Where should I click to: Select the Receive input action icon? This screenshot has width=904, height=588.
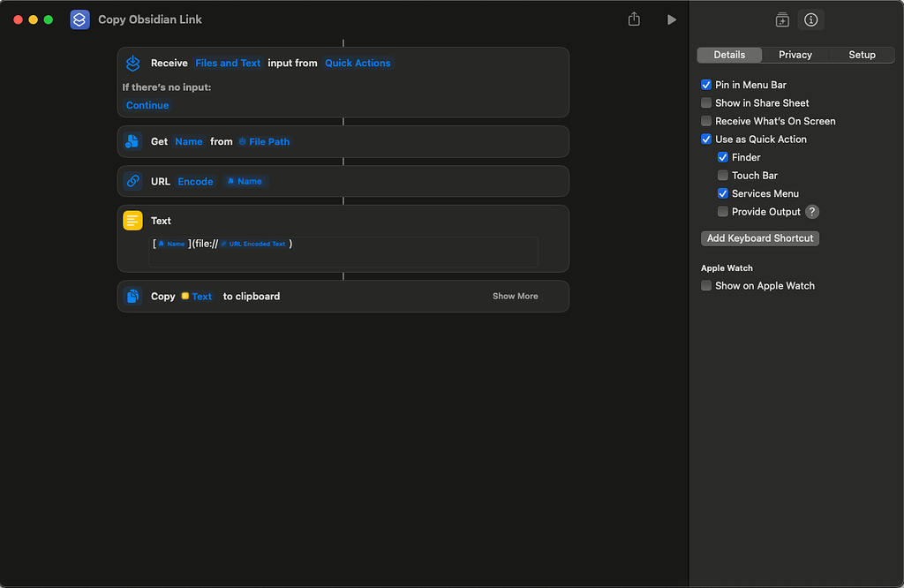point(133,64)
